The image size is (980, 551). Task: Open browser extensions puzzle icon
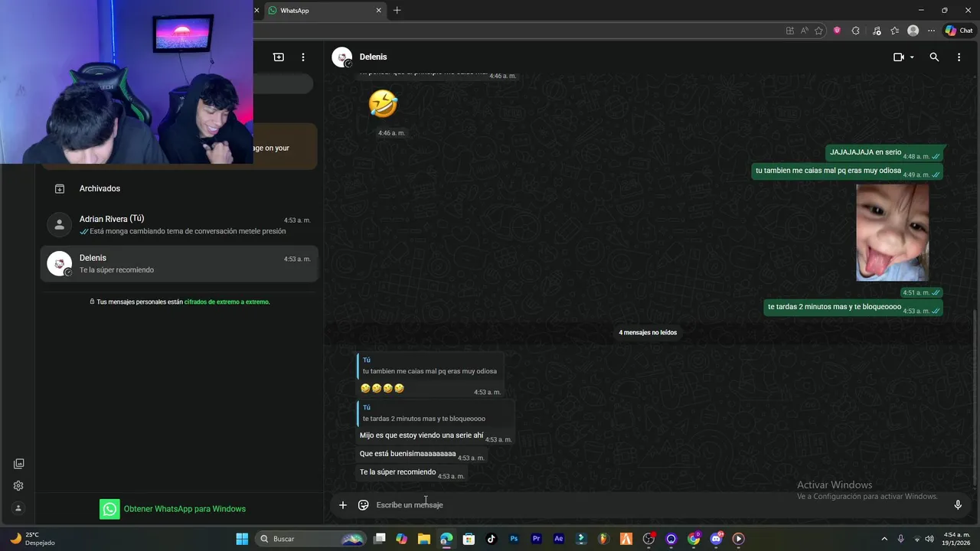tap(855, 31)
